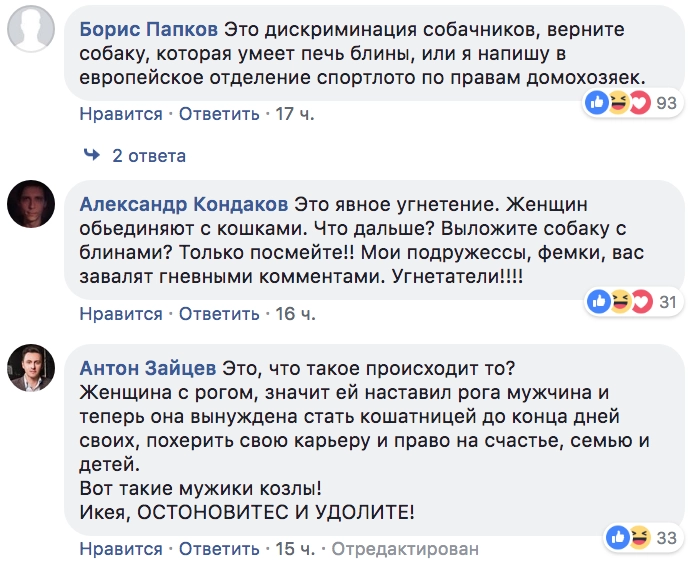Open Александр Кондаков's profile picture
This screenshot has width=698, height=570.
31,204
